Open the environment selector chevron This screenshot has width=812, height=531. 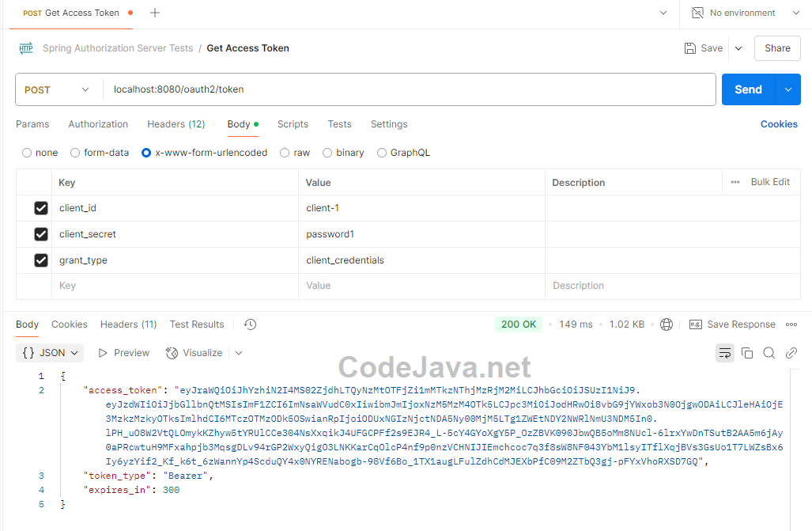[796, 13]
